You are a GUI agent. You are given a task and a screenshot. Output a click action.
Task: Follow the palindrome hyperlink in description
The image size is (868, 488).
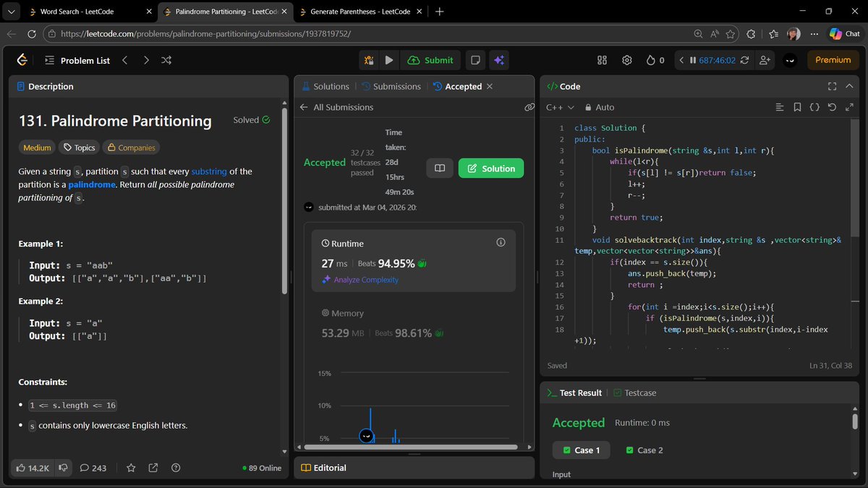coord(92,184)
